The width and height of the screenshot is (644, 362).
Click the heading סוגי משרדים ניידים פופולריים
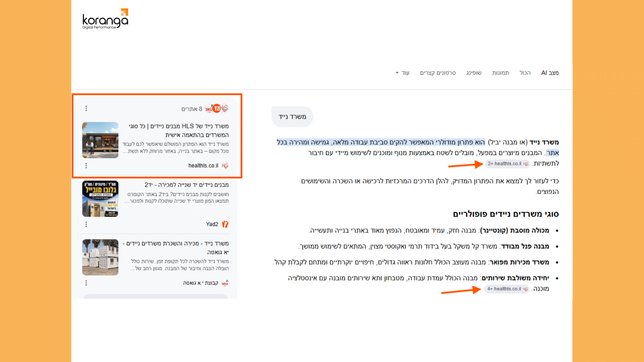coord(506,214)
